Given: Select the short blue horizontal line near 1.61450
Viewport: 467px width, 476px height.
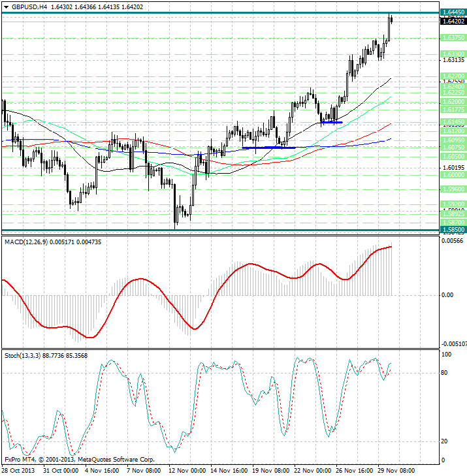Looking at the screenshot, I should (332, 122).
